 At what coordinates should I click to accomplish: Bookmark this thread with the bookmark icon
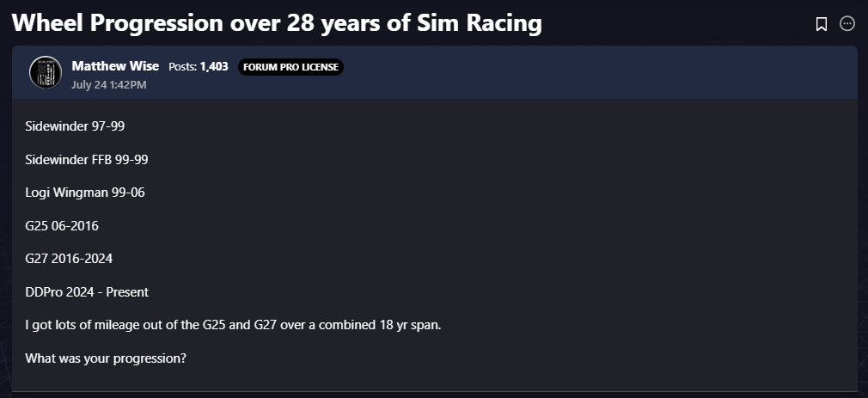(x=822, y=24)
